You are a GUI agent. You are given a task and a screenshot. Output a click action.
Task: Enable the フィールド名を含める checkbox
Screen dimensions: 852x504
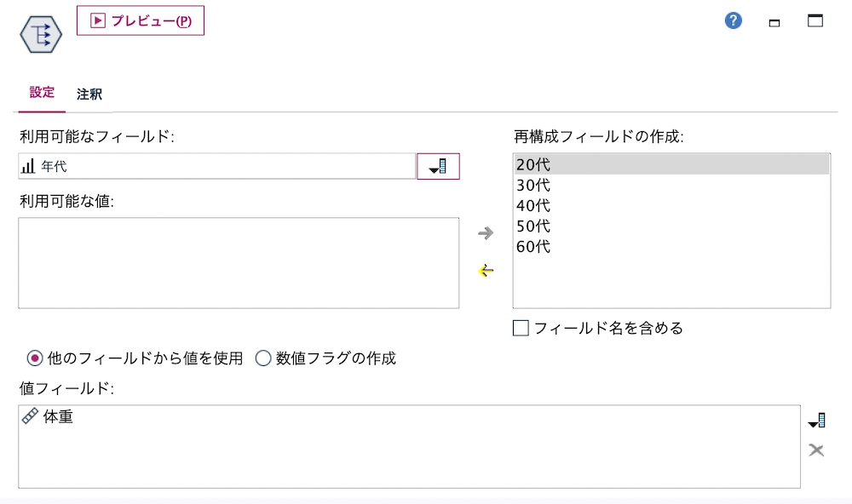520,328
